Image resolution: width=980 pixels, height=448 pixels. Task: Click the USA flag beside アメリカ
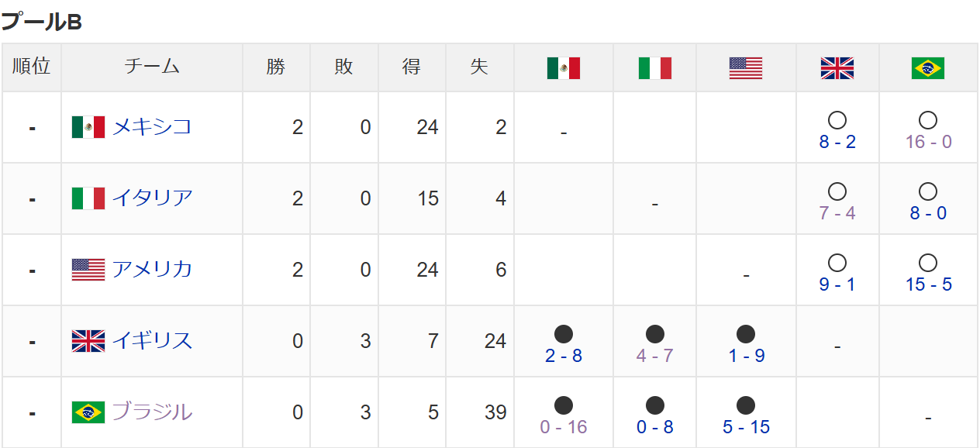point(88,270)
